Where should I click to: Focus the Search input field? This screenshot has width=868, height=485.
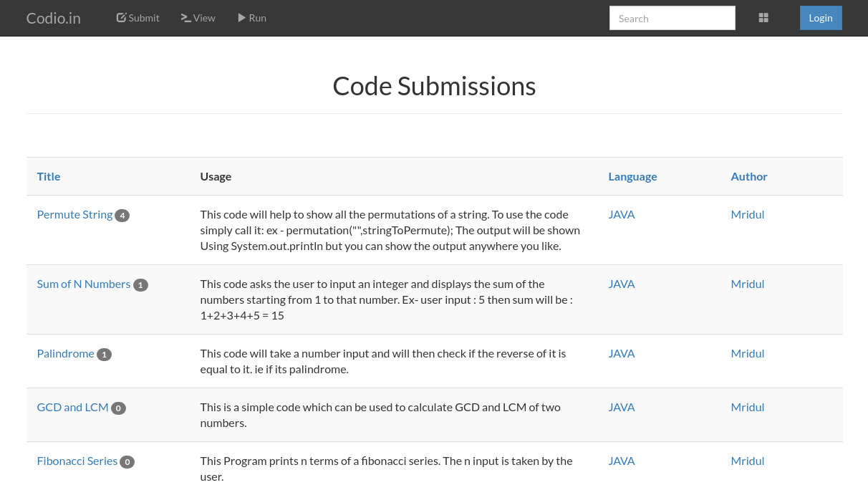[x=672, y=18]
